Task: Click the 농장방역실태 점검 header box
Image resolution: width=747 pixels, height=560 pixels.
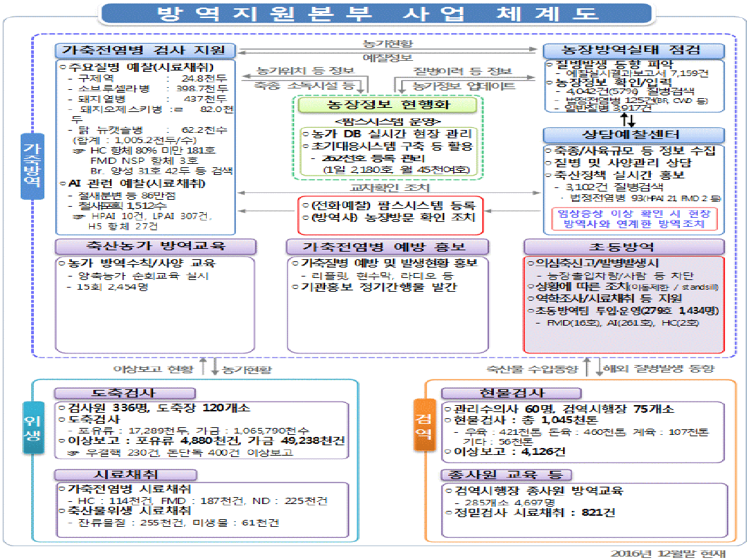Action: (633, 50)
